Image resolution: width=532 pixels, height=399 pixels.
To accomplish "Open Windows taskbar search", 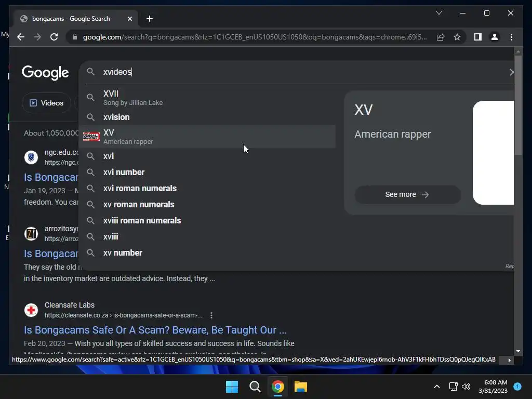I will [x=255, y=387].
